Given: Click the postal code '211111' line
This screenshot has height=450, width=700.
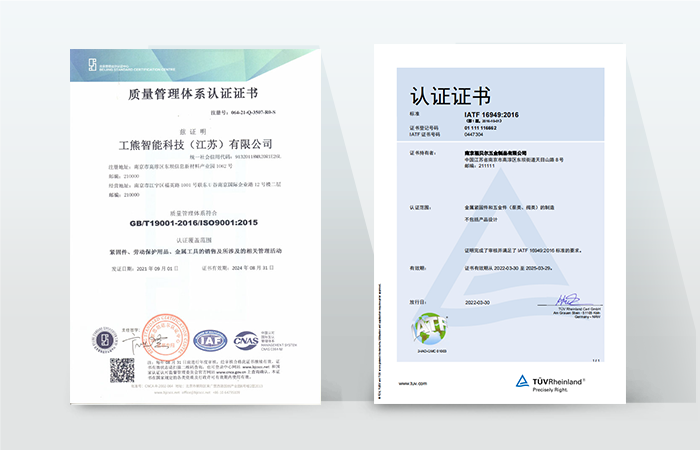Looking at the screenshot, I should 479,166.
